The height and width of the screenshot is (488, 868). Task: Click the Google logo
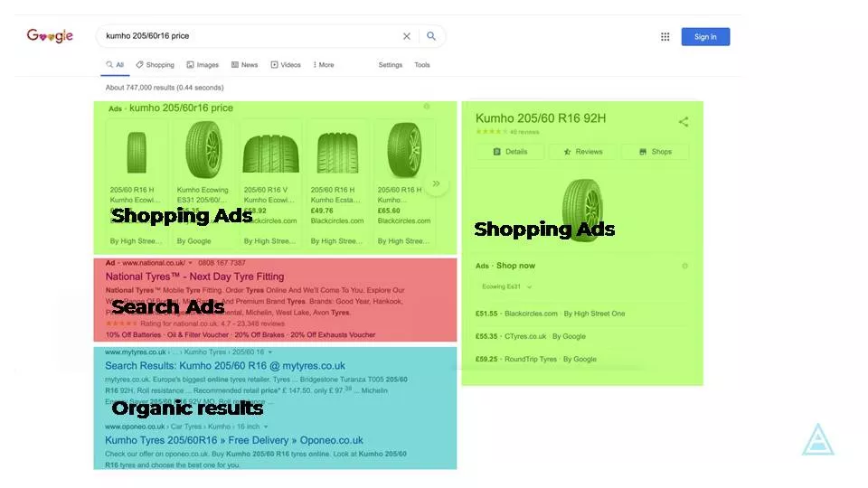[x=50, y=36]
